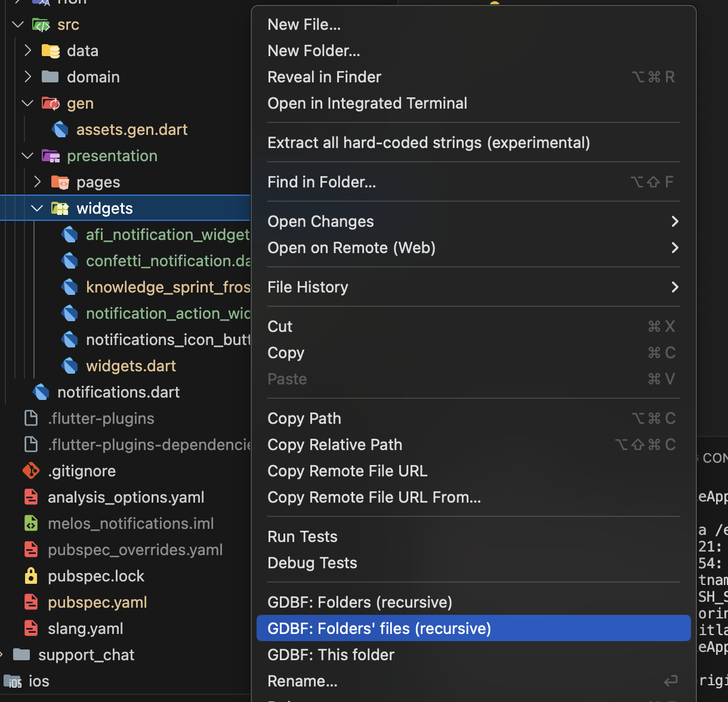Choose Copy Relative Path from menu
Screen dimensions: 728x702
coord(335,445)
